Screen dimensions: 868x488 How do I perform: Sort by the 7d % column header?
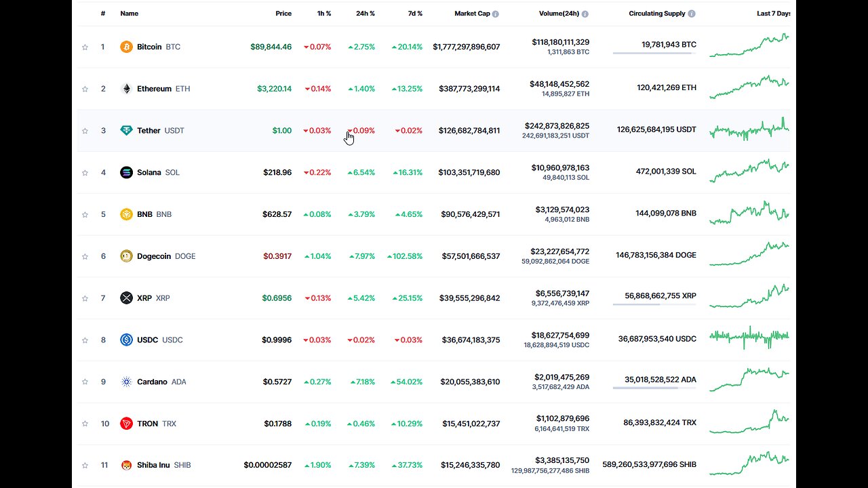point(414,14)
